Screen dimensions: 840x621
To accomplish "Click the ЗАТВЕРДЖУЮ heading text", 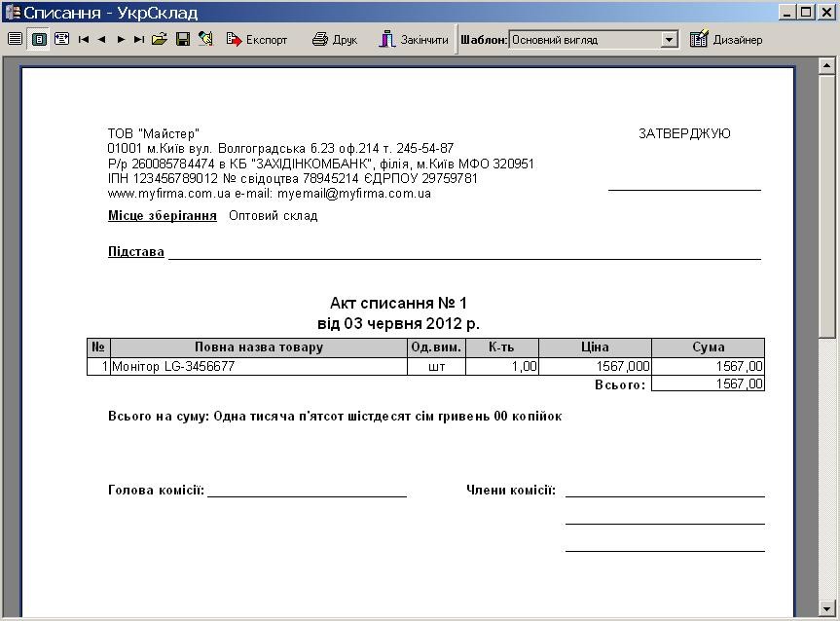I will pyautogui.click(x=684, y=133).
